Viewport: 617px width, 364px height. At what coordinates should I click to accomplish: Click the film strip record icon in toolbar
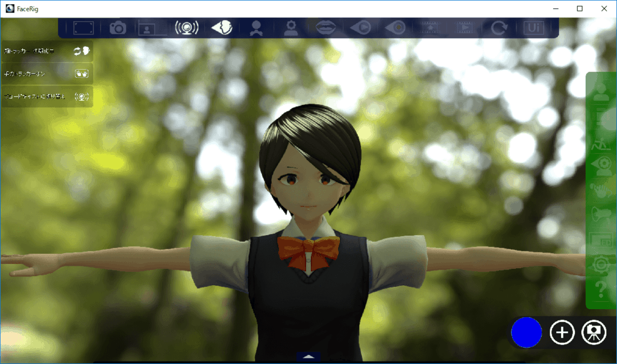[430, 28]
